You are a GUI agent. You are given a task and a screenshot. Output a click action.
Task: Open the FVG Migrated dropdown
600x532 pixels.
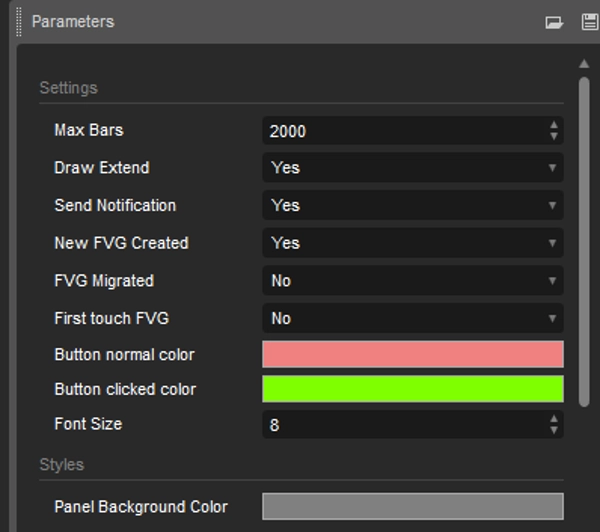point(412,281)
